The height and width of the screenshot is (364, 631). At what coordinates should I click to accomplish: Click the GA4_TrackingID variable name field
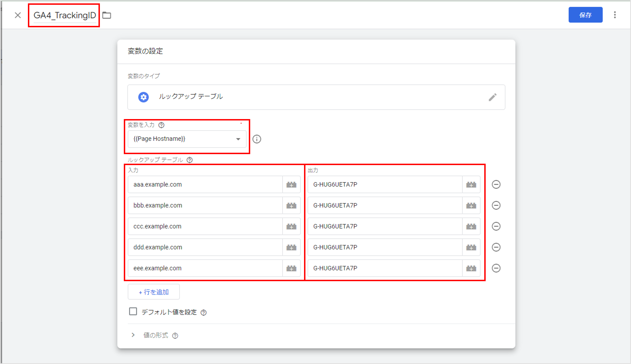tap(65, 15)
